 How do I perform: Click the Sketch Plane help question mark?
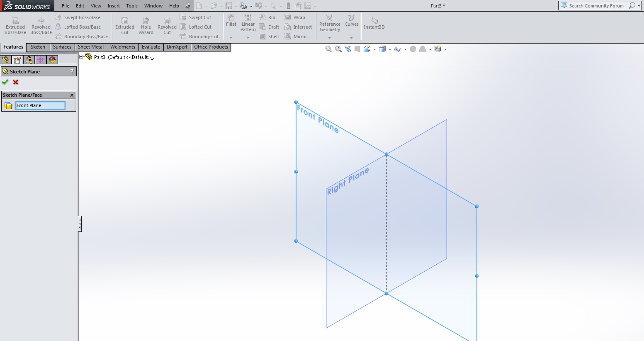pos(72,71)
